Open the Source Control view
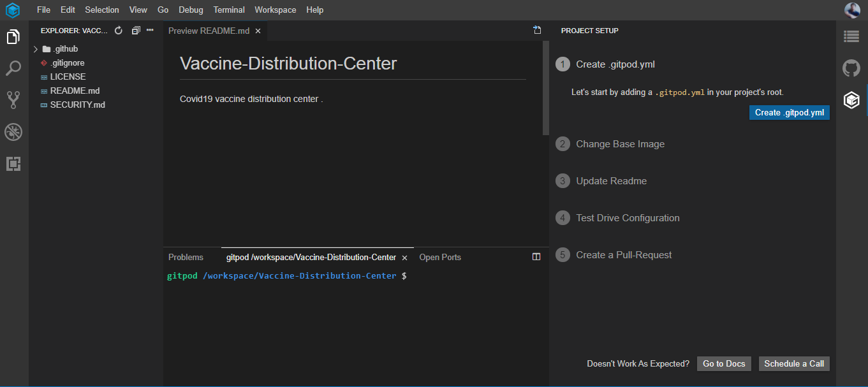The image size is (868, 387). (13, 99)
